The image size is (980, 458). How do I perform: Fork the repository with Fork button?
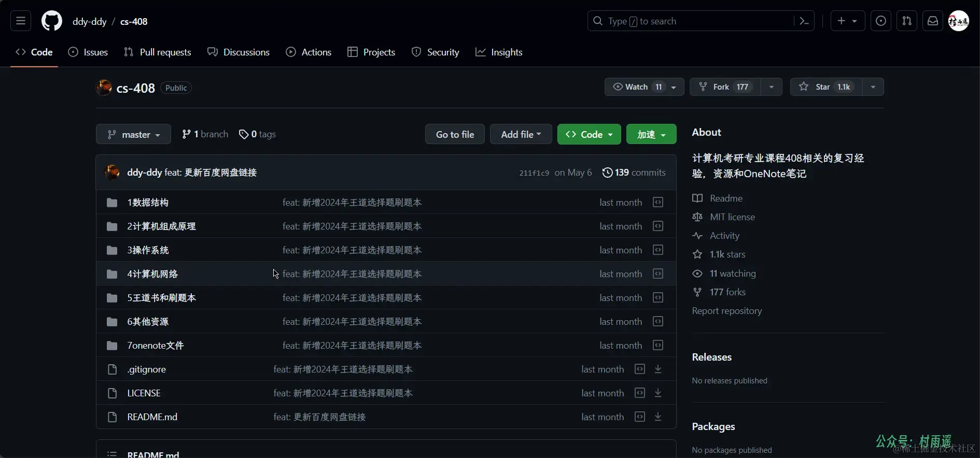(x=725, y=87)
